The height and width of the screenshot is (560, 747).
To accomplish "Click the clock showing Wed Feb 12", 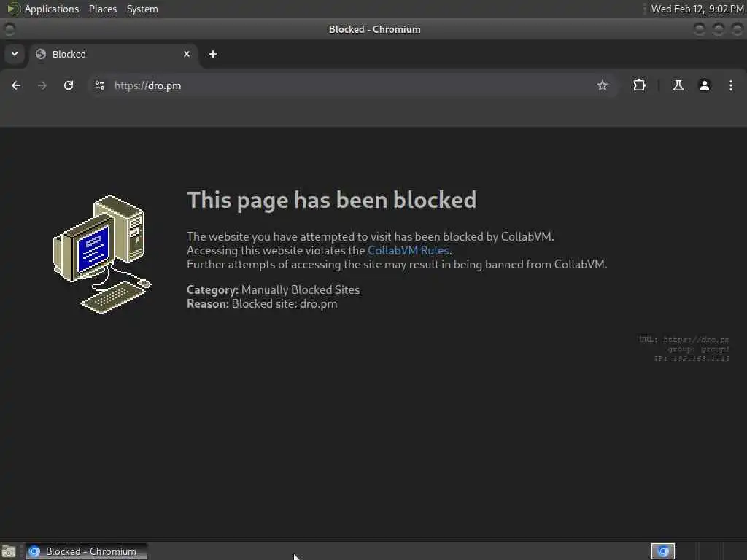I will [697, 9].
